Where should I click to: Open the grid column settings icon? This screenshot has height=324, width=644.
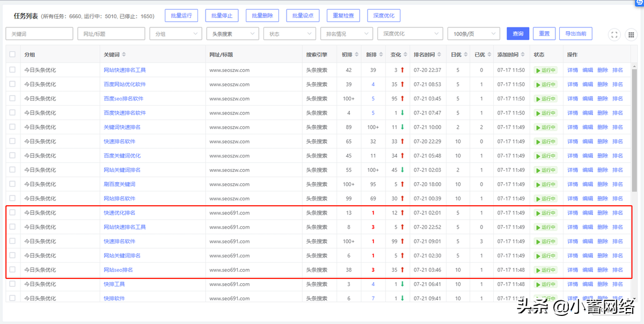point(631,34)
